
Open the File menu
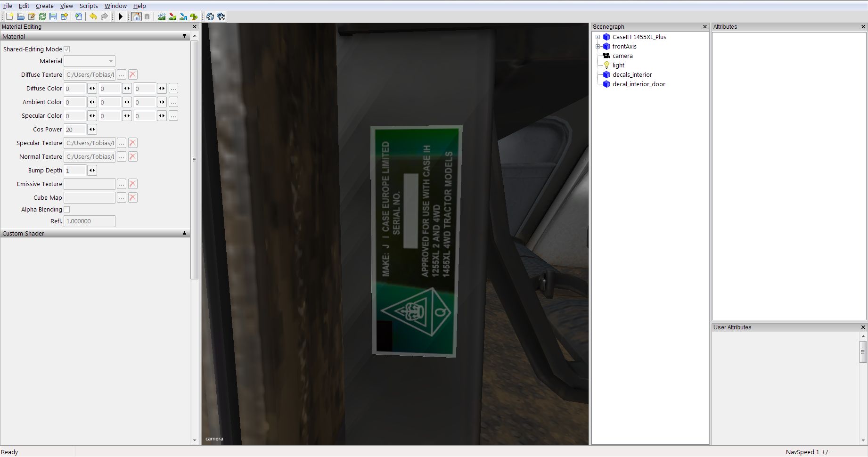click(x=8, y=6)
